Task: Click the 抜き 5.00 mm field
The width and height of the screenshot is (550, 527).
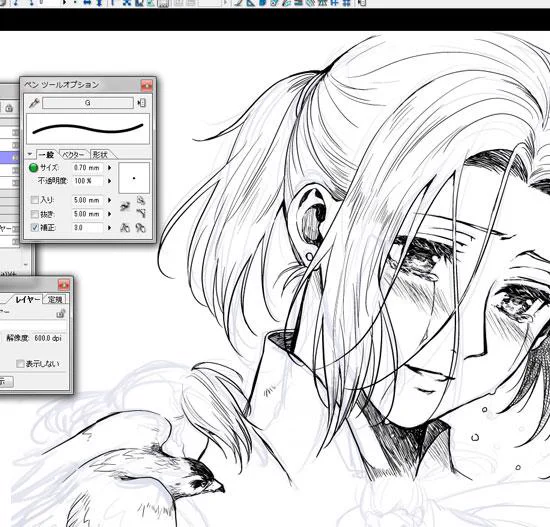Action: point(87,214)
